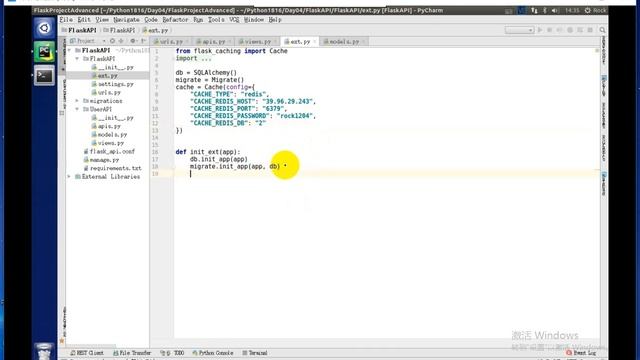Open the File menu
Viewport: 640px width, 360px height.
[66, 20]
